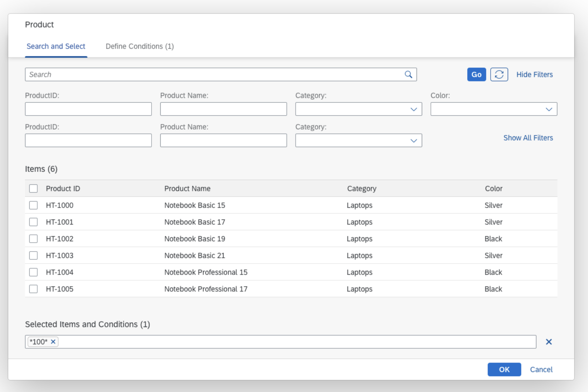The width and height of the screenshot is (588, 392).
Task: Clear all selected conditions with the X icon
Action: click(x=549, y=342)
